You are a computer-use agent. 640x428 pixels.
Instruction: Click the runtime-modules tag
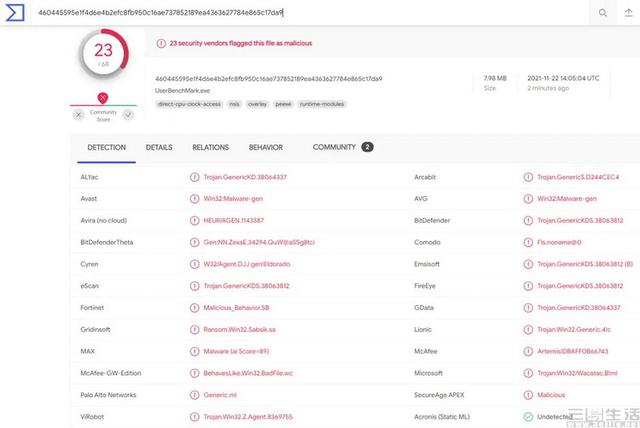pos(322,104)
